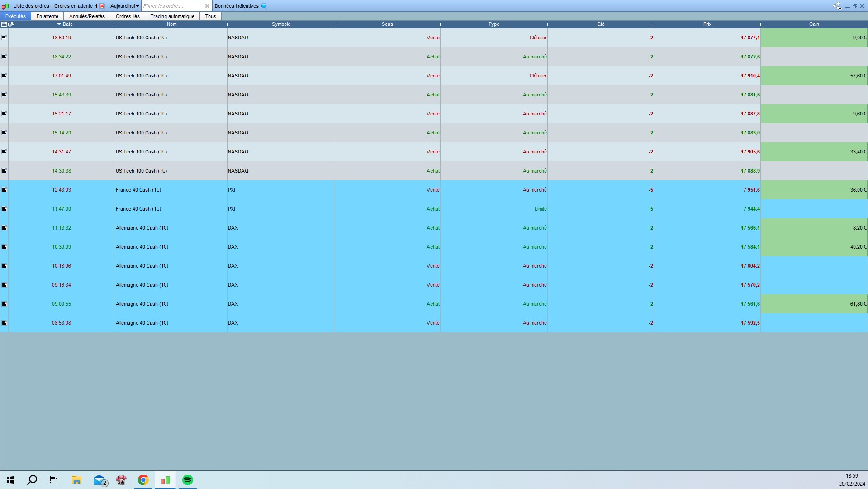Select the Trading automatique tab
Viewport: 868px width, 489px height.
coord(172,16)
